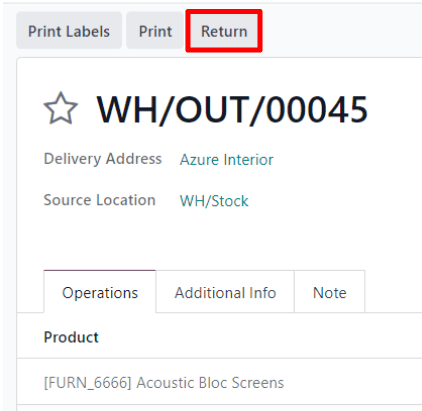Click the Print Labels button
The height and width of the screenshot is (411, 422).
coord(69,31)
